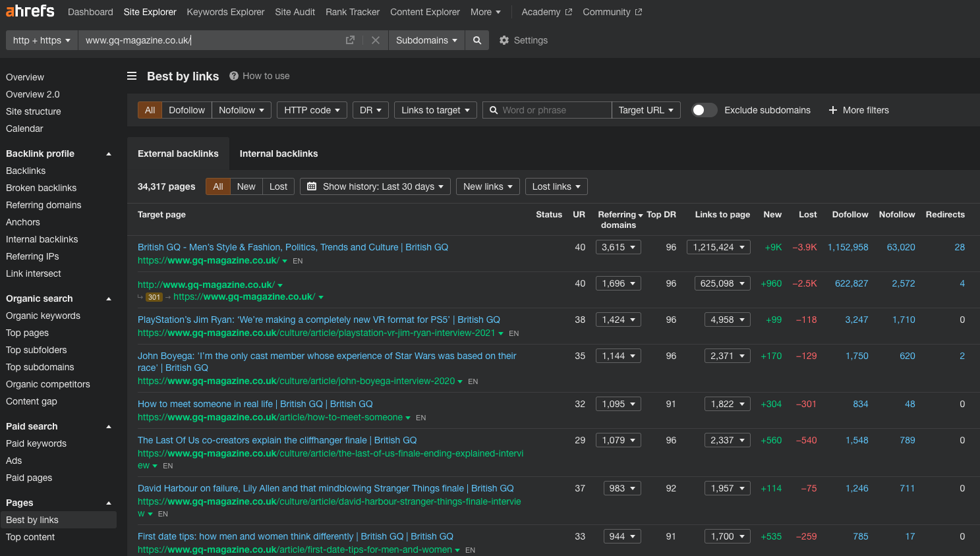Open the Lost links dropdown

click(556, 186)
